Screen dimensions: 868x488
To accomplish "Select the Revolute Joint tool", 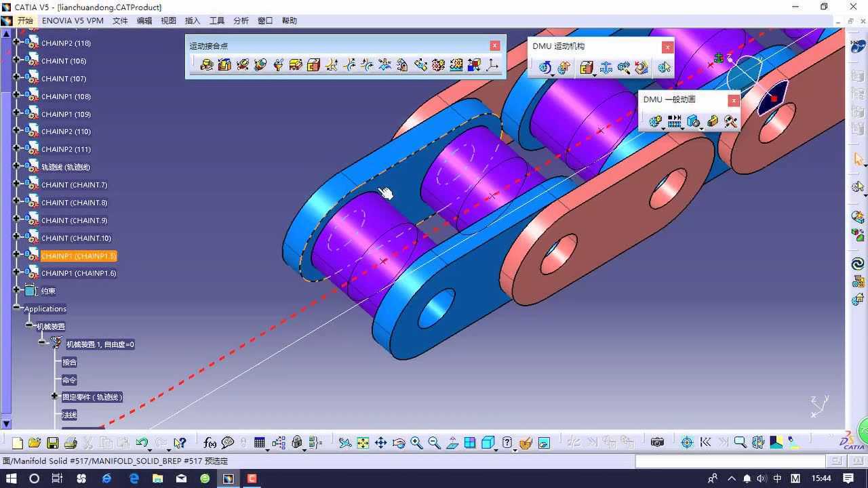I will click(x=208, y=65).
